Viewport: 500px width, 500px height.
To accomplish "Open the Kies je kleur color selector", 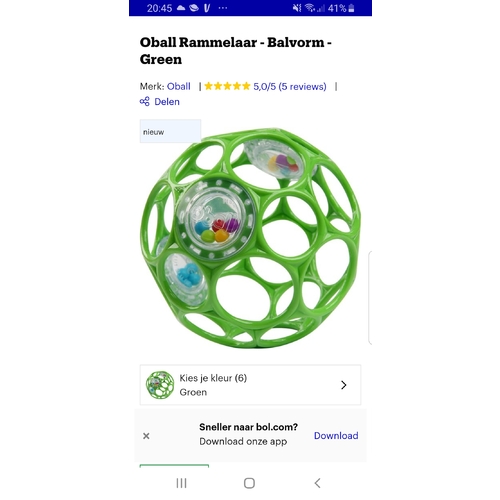I will point(250,385).
